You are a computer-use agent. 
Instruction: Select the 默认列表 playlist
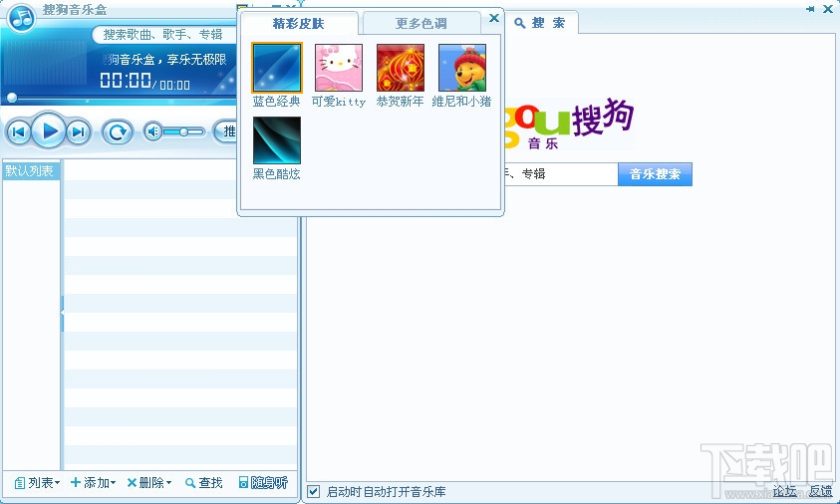tap(31, 171)
